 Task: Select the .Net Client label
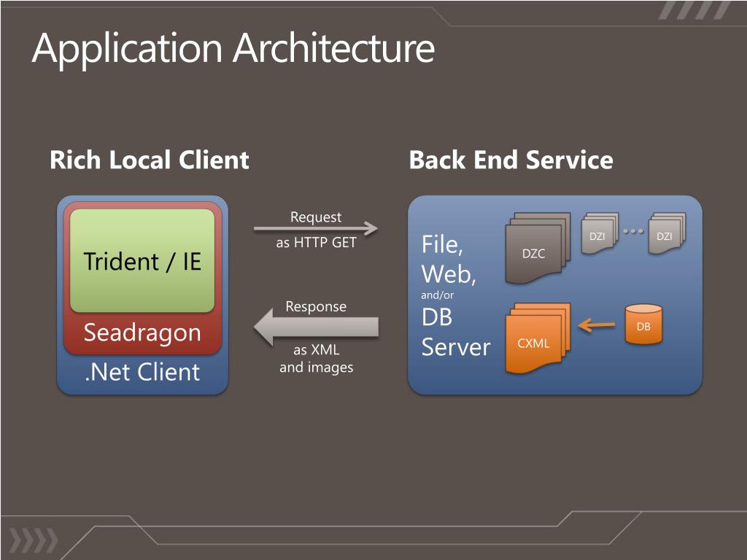[142, 372]
